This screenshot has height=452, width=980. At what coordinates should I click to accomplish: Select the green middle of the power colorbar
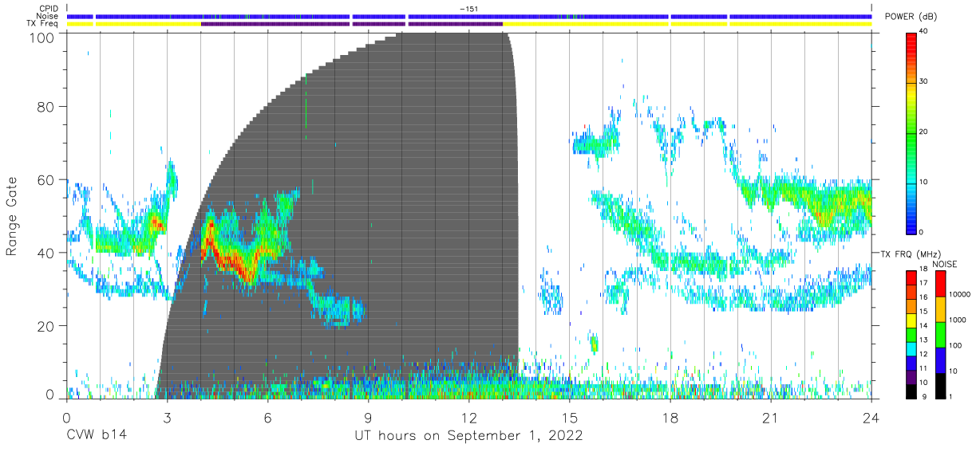click(x=911, y=132)
